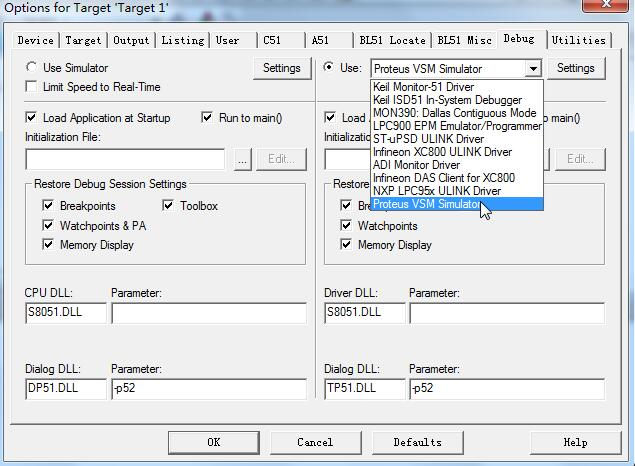Select NXP LPC95x ULINK Driver
Image resolution: width=635 pixels, height=466 pixels.
tap(457, 191)
